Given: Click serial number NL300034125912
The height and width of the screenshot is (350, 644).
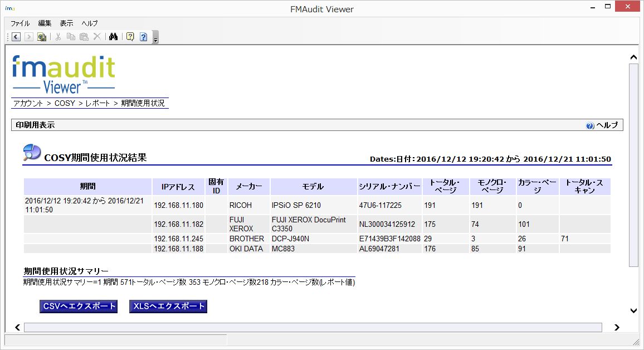Looking at the screenshot, I should click(387, 224).
